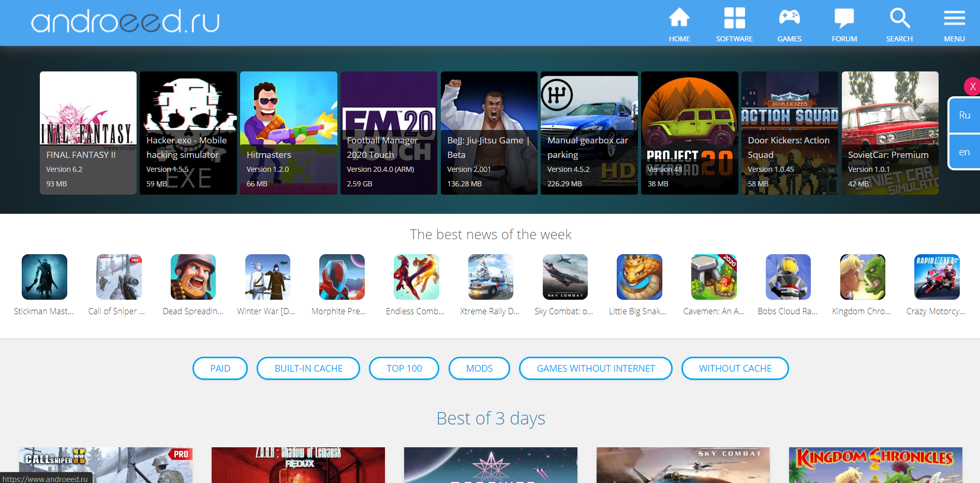Screen dimensions: 980x483
Task: Open the hamburger Menu icon
Action: click(954, 18)
